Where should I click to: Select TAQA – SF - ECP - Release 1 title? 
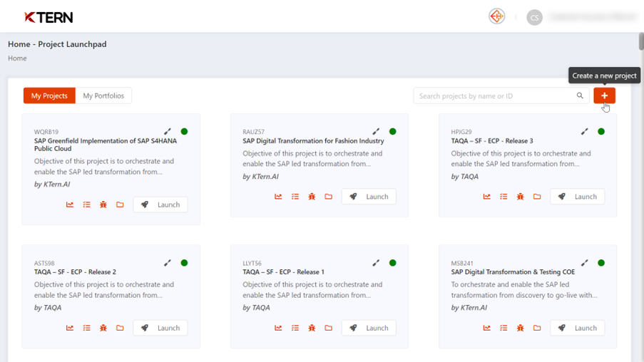283,271
